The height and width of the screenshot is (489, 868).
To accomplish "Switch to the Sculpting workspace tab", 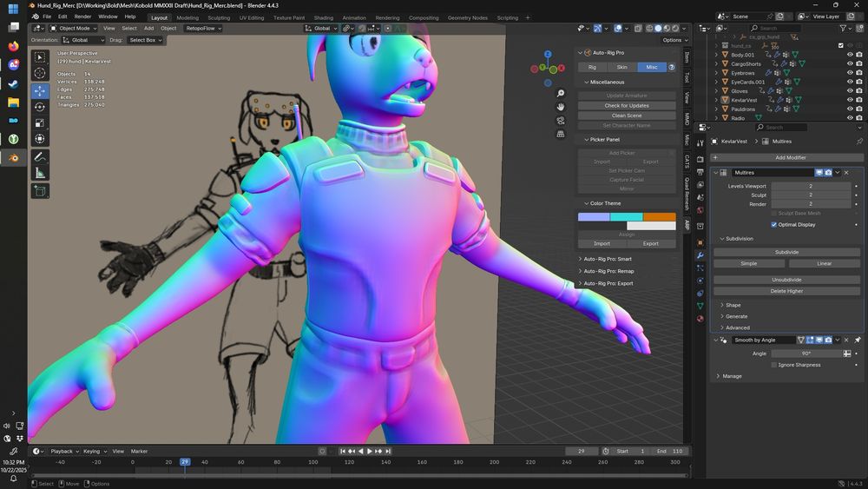I will click(219, 17).
